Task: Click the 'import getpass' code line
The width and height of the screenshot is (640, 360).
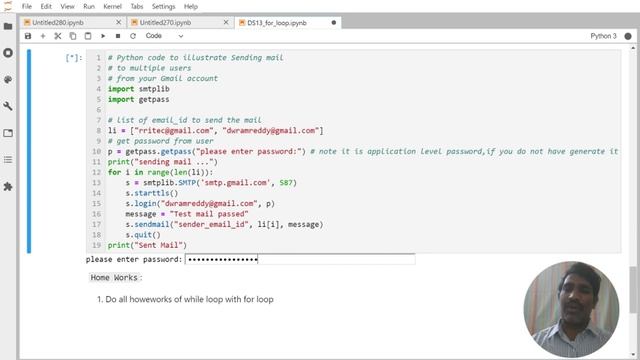Action: [x=138, y=99]
